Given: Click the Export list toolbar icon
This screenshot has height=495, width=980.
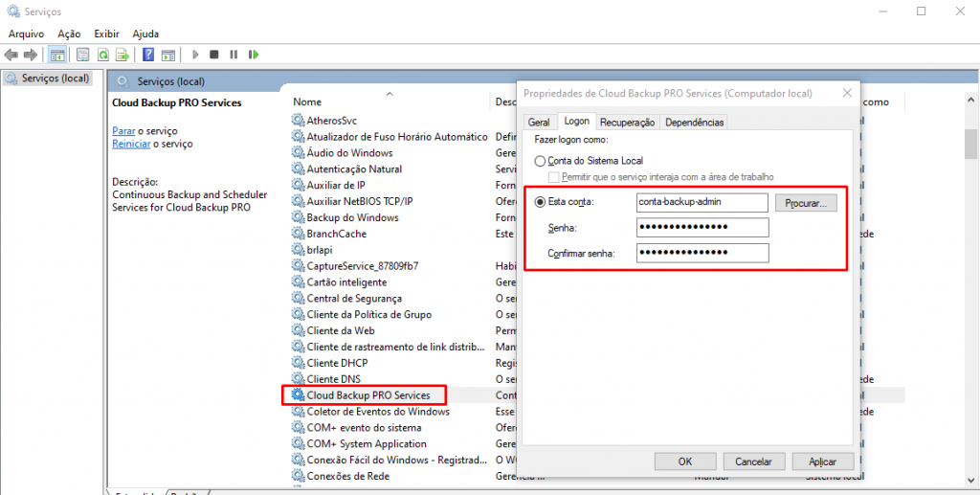Looking at the screenshot, I should pyautogui.click(x=122, y=55).
